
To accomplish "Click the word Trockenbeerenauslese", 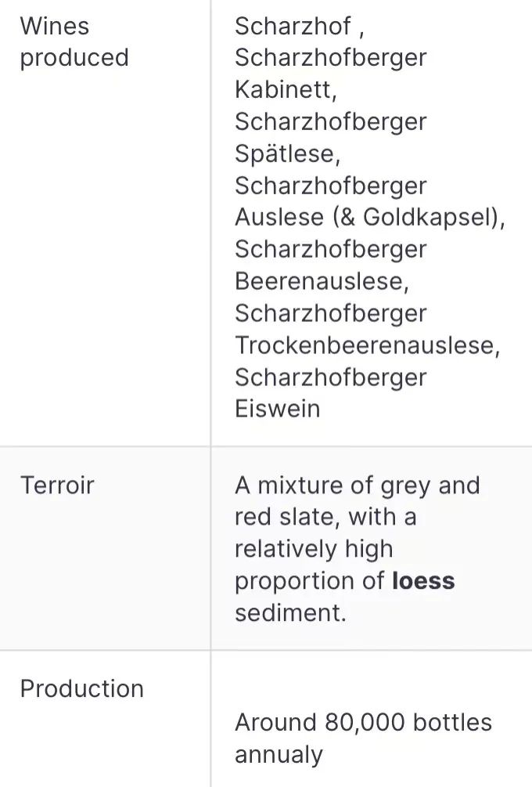I will [365, 345].
